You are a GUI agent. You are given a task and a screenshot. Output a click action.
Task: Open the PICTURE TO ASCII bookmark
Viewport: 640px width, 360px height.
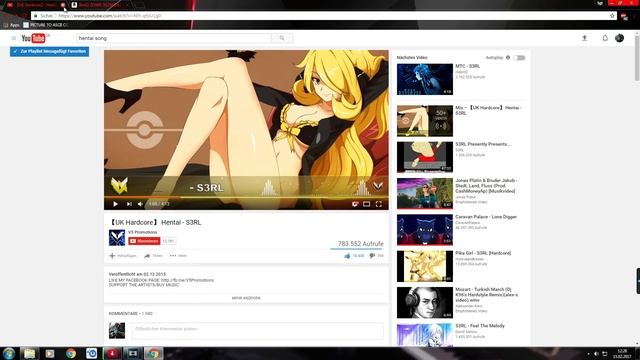(x=45, y=25)
